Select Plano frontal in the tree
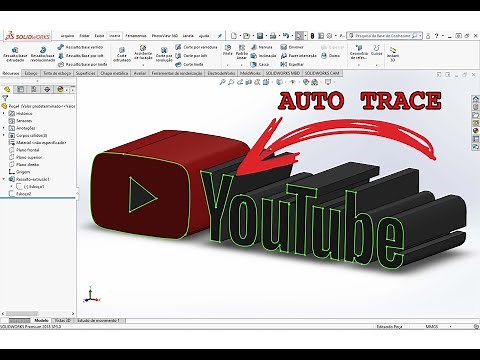The width and height of the screenshot is (480, 360). pos(24,150)
